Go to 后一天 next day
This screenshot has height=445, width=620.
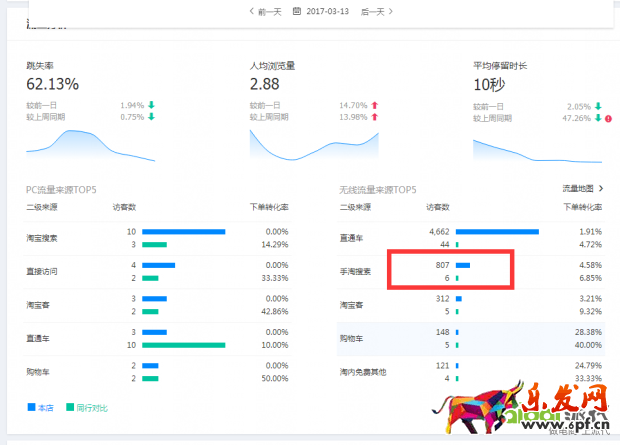372,12
